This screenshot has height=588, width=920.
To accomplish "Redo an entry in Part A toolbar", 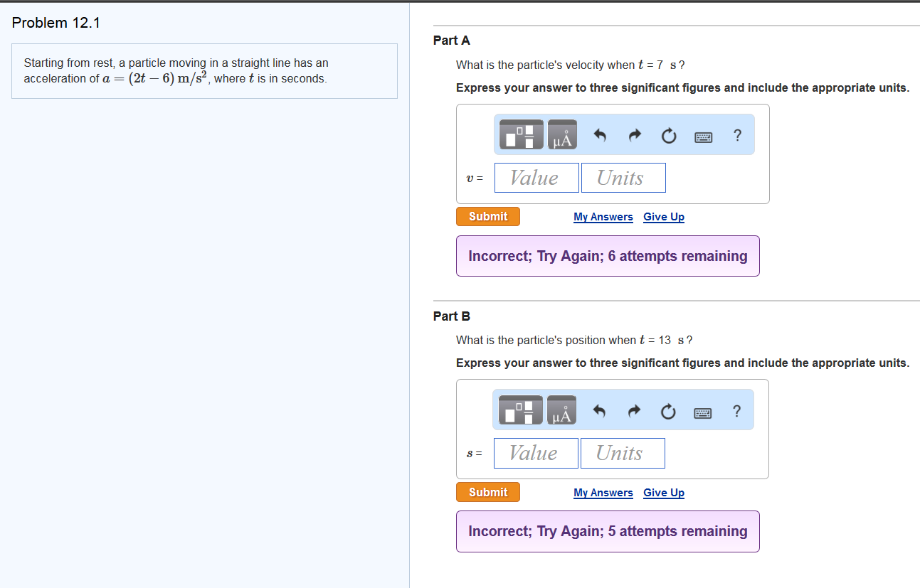I will [x=634, y=135].
